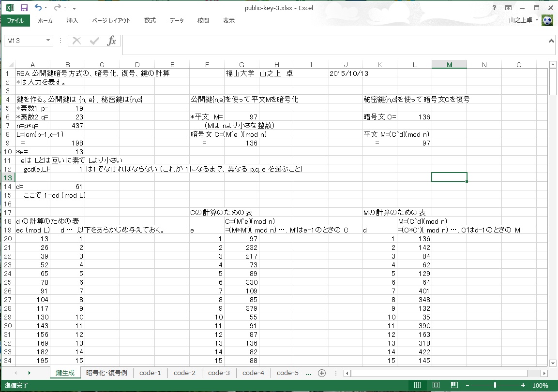Image resolution: width=558 pixels, height=392 pixels.
Task: Expand the formula bar
Action: (551, 41)
